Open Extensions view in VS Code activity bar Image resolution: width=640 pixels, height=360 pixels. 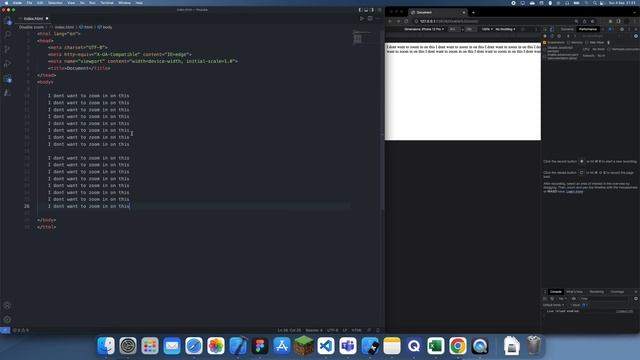(x=8, y=78)
